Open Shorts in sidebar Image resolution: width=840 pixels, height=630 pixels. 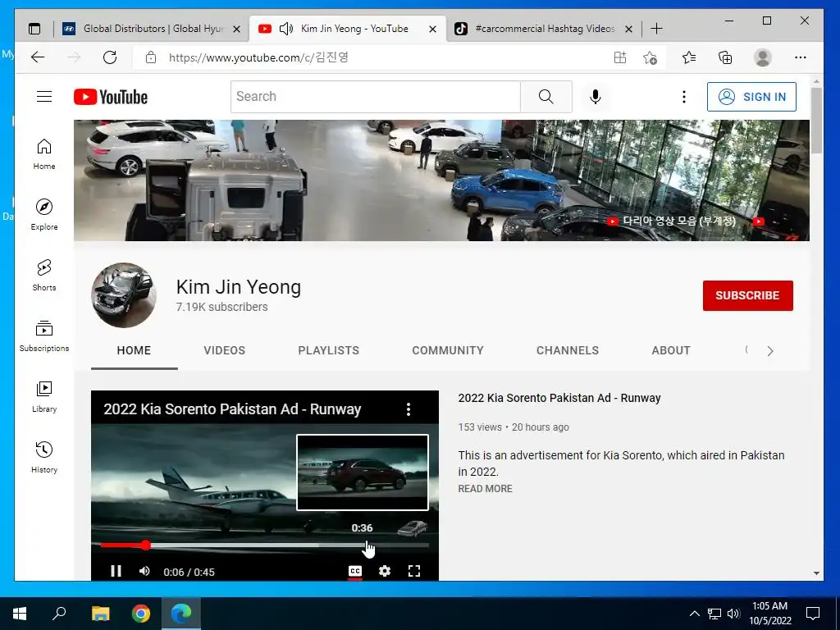click(44, 276)
